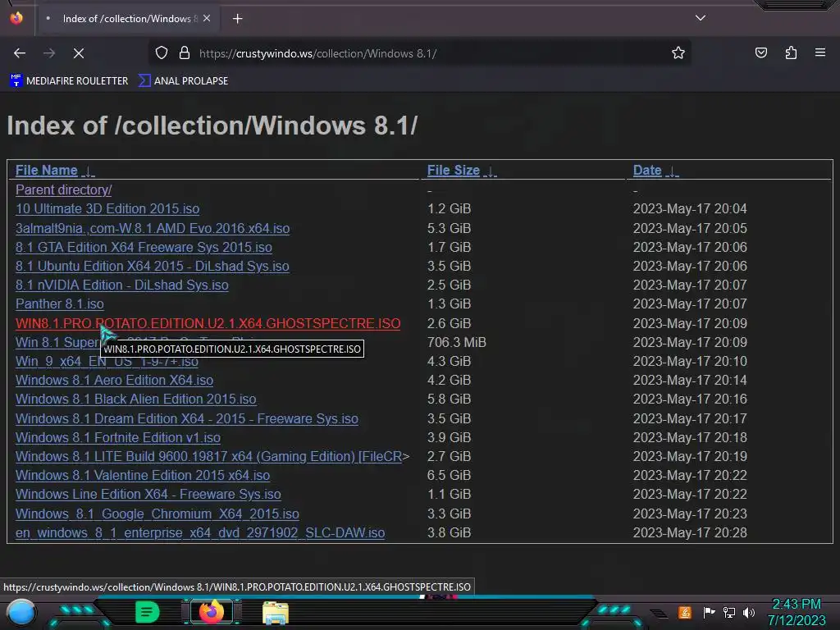Click Date descending sort arrow

point(673,171)
